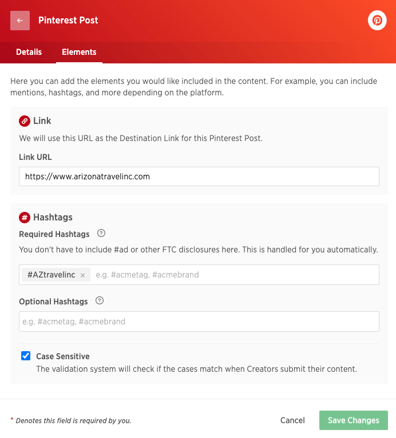Open Required Hashtags help icon

pyautogui.click(x=101, y=233)
